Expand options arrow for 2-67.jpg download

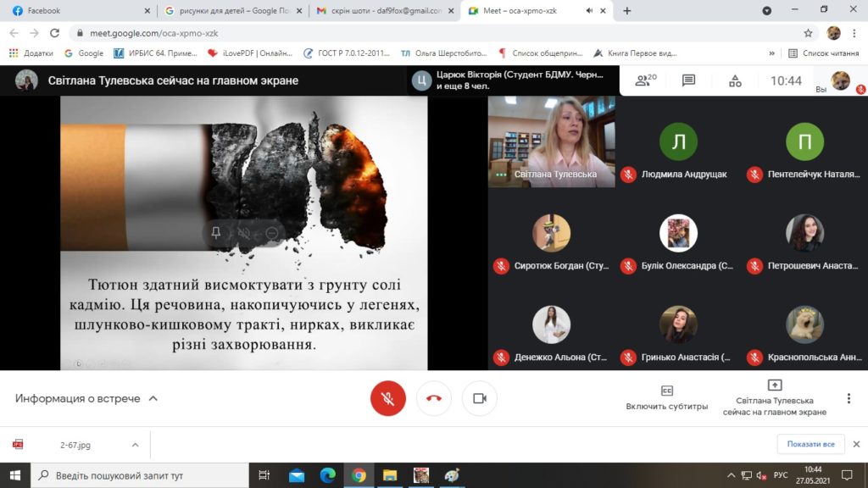click(135, 445)
